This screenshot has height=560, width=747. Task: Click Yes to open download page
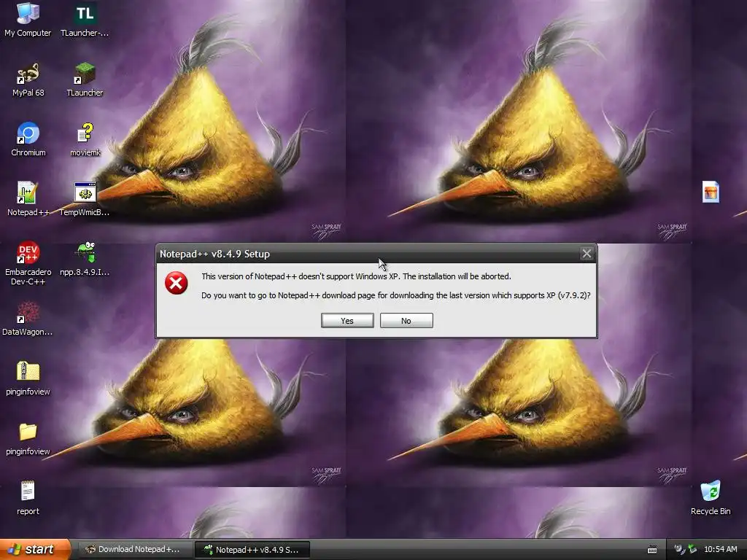[347, 321]
